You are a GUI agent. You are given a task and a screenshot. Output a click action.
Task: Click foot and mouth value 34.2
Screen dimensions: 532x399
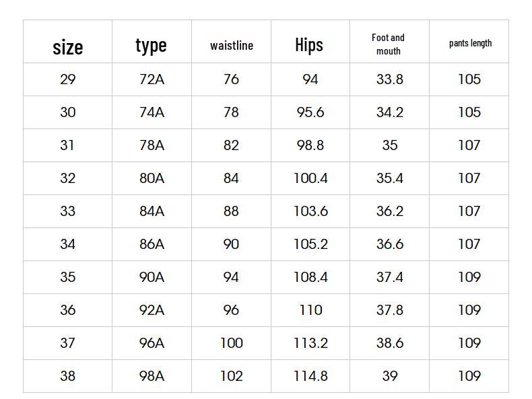click(x=389, y=112)
